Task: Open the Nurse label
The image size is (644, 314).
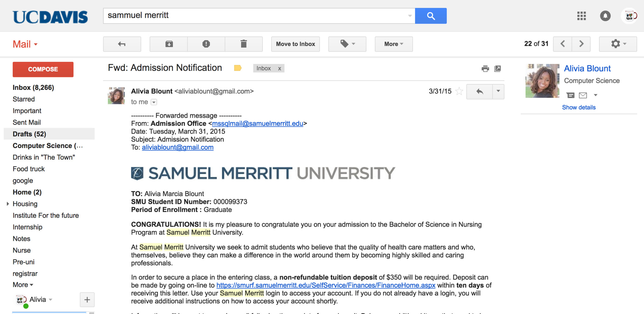Action: click(22, 250)
